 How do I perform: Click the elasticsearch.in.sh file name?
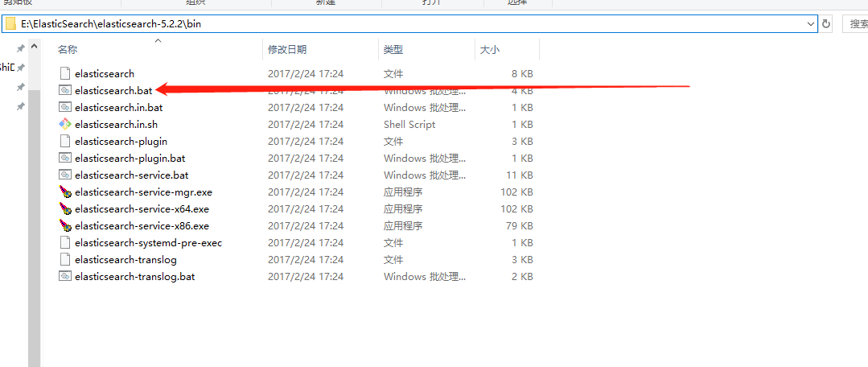[117, 125]
